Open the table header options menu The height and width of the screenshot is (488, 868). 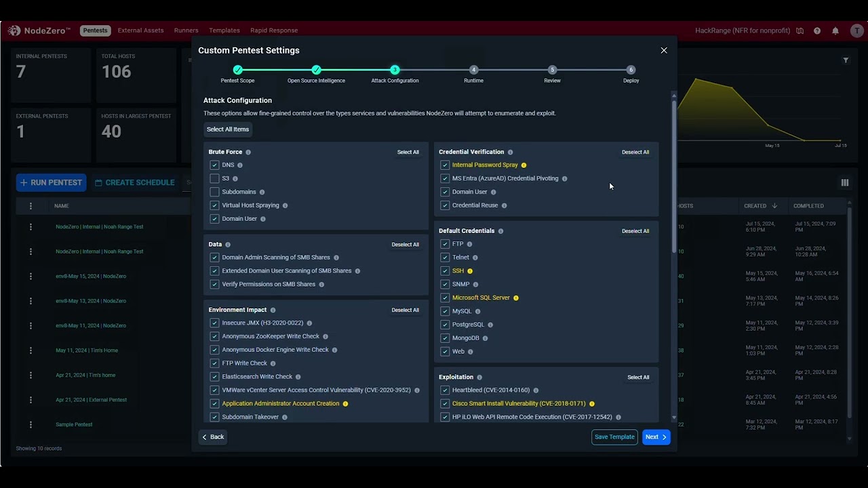(x=31, y=206)
